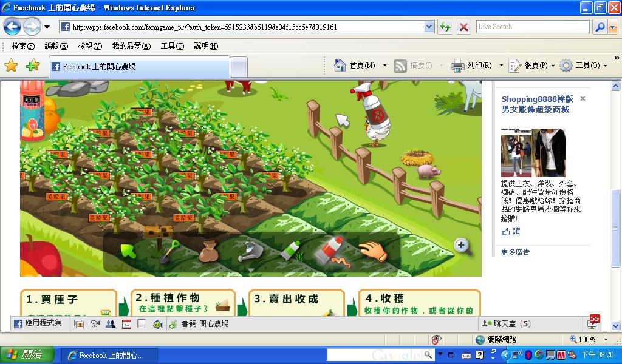Image resolution: width=622 pixels, height=364 pixels.
Task: Open the Facebook video icon in bottom bar
Action: pos(95,324)
